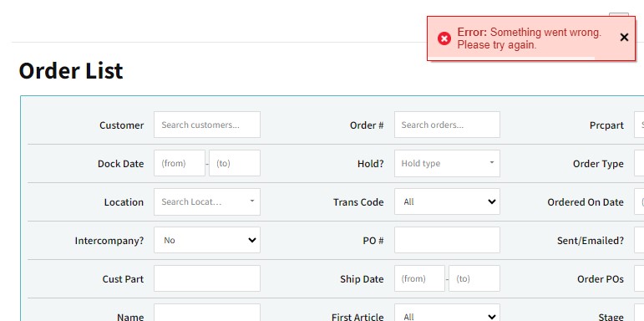This screenshot has height=321, width=644.
Task: Click the Order POs field
Action: (x=639, y=278)
